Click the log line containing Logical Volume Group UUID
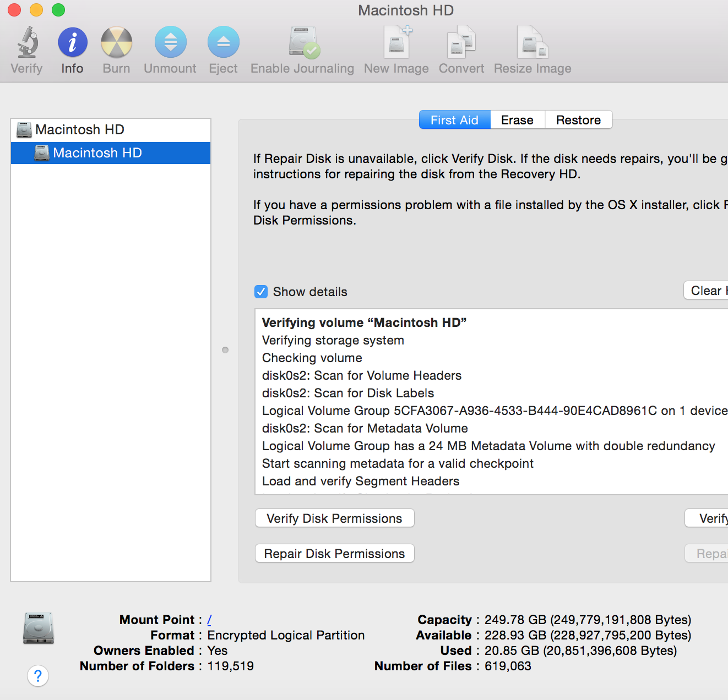The image size is (728, 700). click(x=495, y=411)
